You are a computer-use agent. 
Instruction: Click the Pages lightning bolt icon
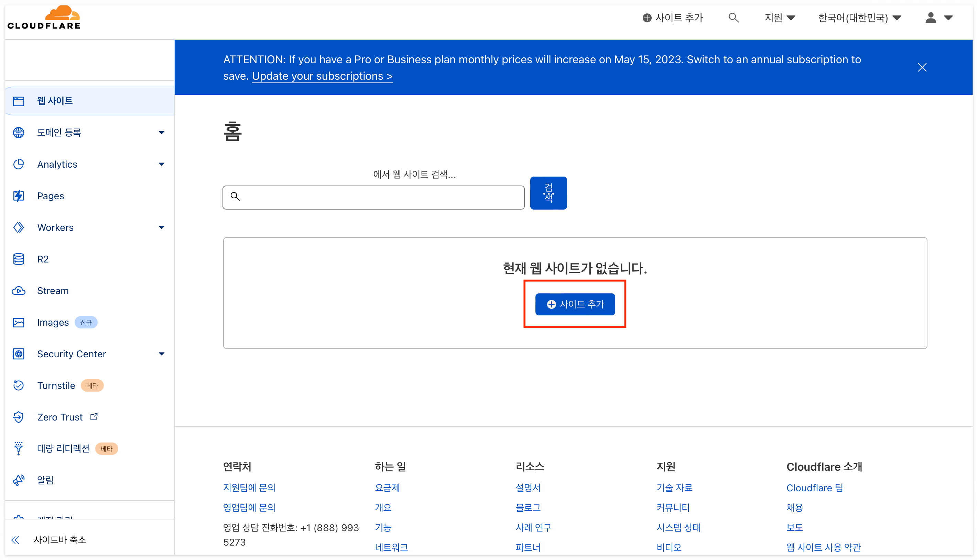[19, 196]
